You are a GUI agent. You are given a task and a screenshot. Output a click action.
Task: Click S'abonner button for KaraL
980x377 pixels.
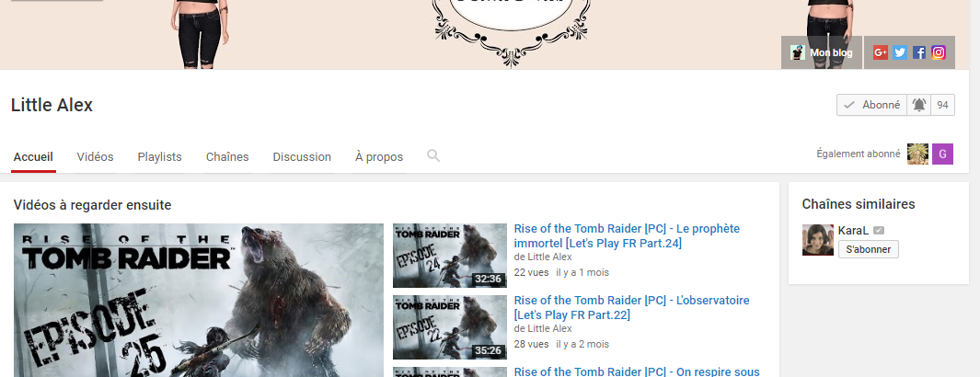(x=868, y=250)
